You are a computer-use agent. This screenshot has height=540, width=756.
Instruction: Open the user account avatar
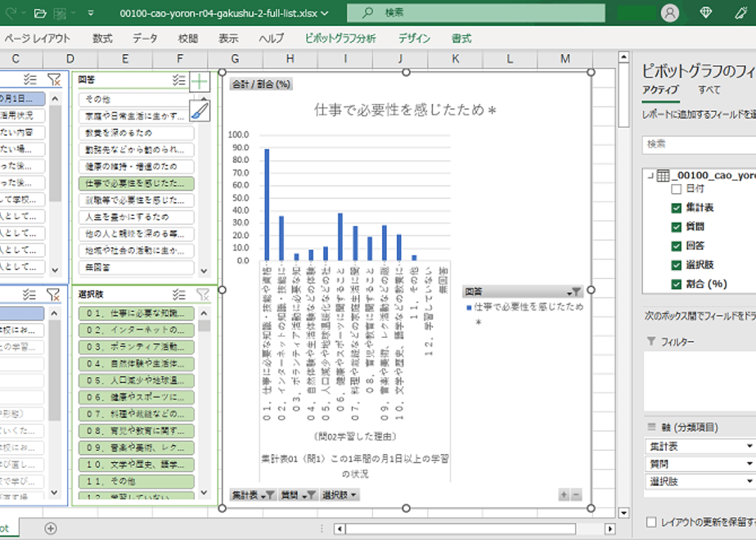tap(670, 13)
